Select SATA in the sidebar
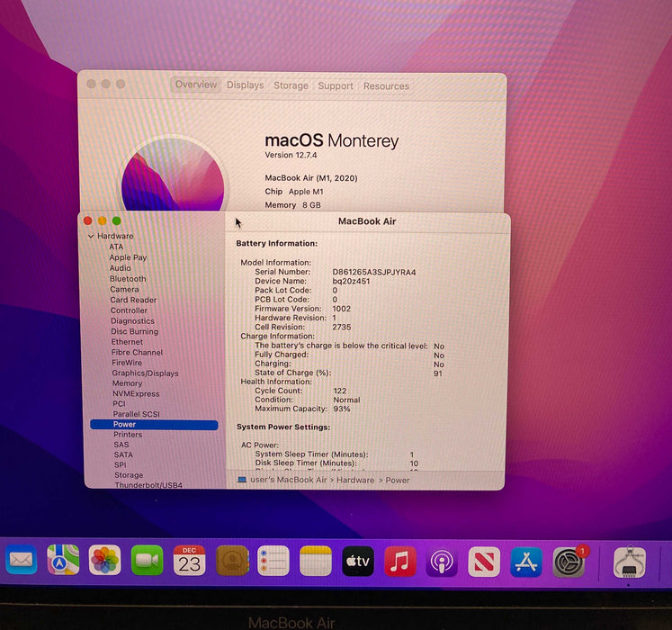This screenshot has width=672, height=630. pos(123,454)
